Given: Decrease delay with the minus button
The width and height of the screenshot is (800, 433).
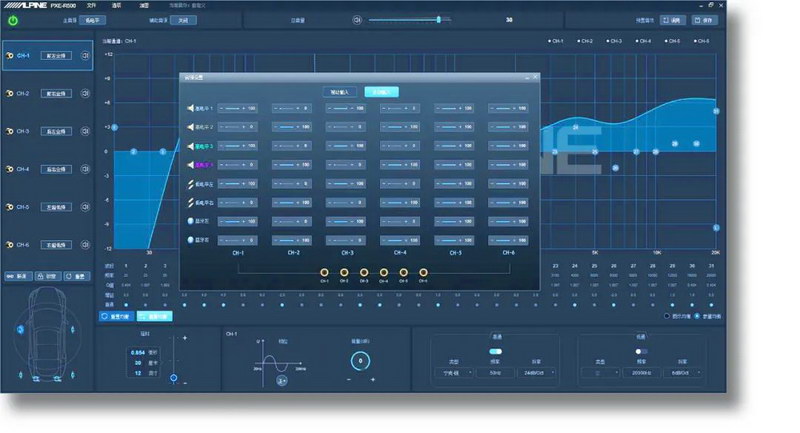Looking at the screenshot, I should pos(185,383).
